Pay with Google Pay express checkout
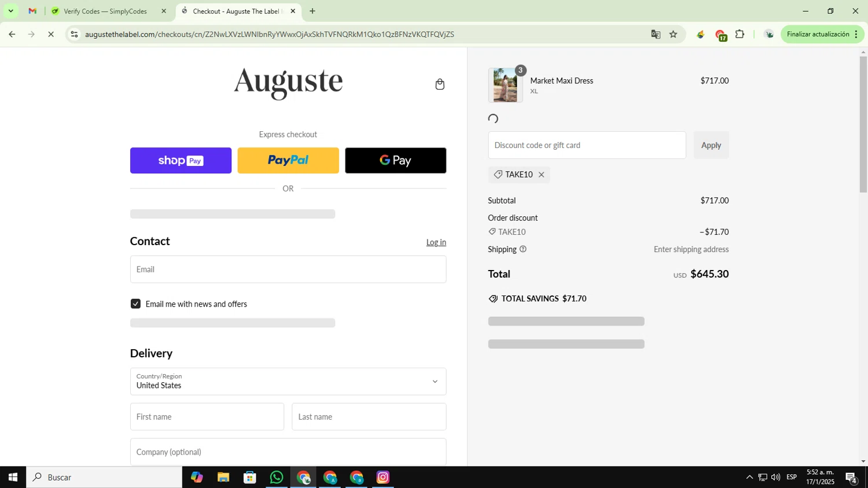 [x=396, y=160]
